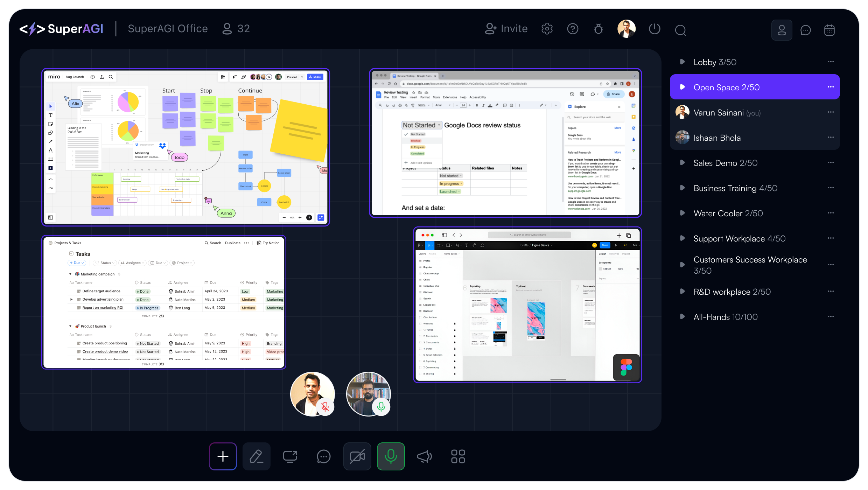Expand the All-Hands 10/100 room
The height and width of the screenshot is (490, 868).
tap(682, 317)
